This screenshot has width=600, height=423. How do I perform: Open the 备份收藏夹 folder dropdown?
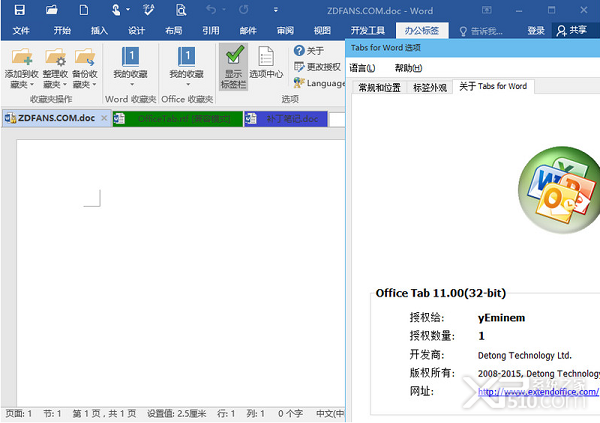(x=85, y=69)
